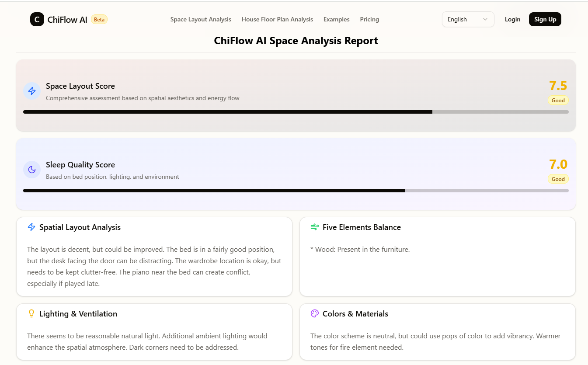Click the Sign Up button
588x365 pixels.
pos(545,19)
